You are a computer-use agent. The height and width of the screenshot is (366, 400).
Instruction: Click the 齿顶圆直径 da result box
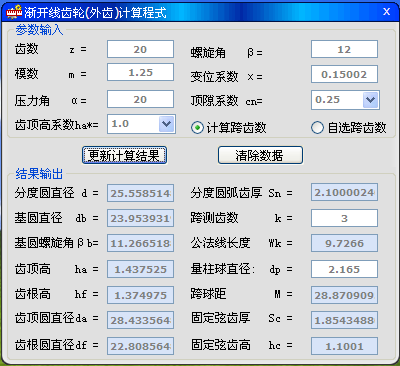coord(140,320)
